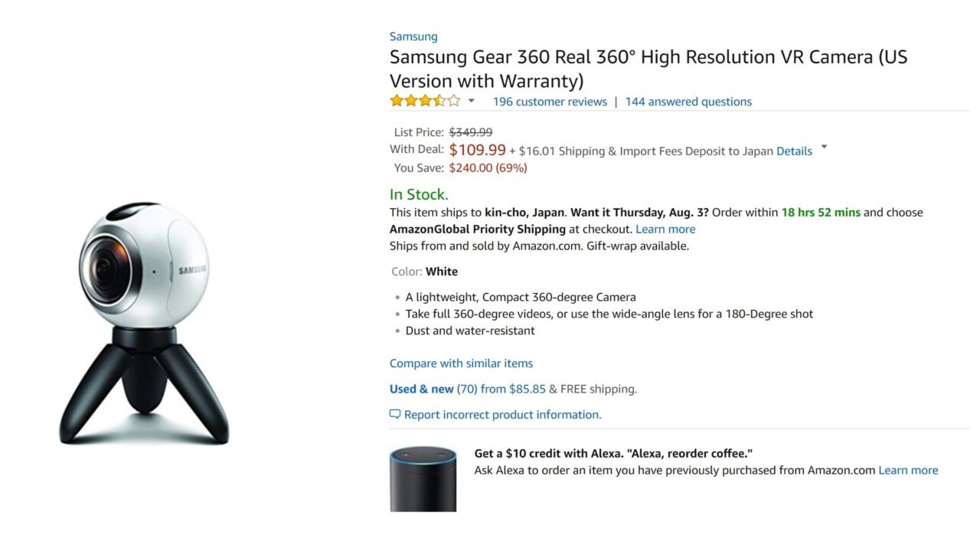Expand the shipping fee Details dropdown arrow

[x=824, y=146]
